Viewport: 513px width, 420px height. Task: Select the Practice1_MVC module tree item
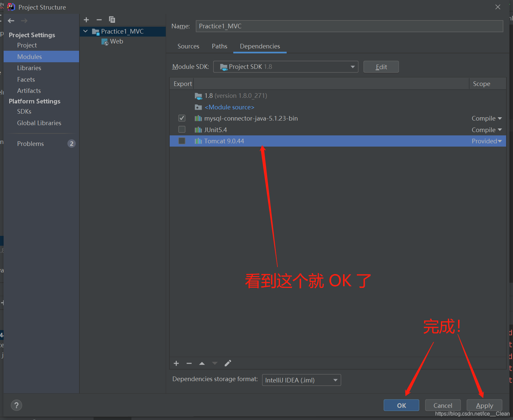click(x=122, y=31)
